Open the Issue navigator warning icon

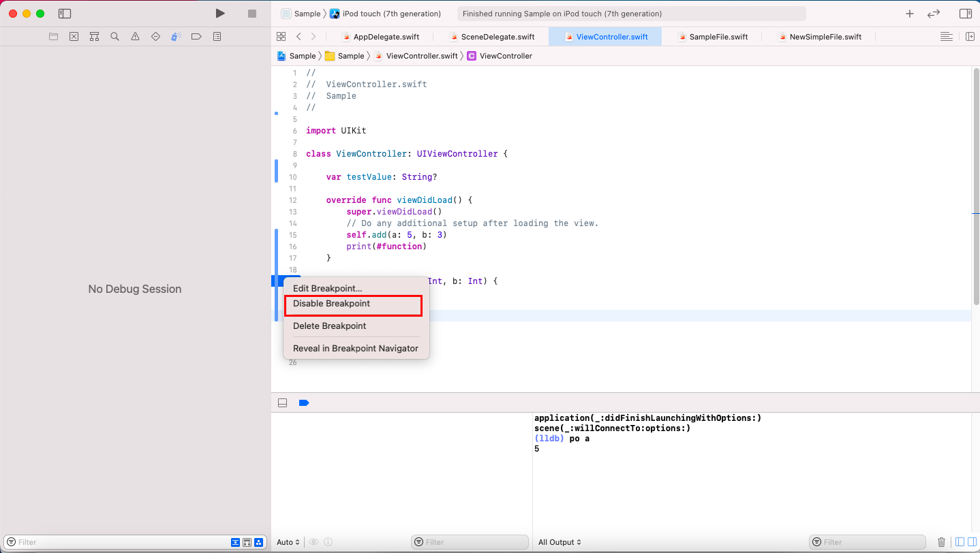(x=135, y=36)
